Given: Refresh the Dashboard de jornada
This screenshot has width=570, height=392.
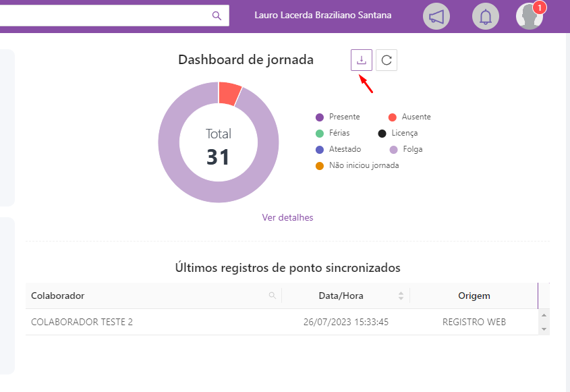Looking at the screenshot, I should (387, 60).
